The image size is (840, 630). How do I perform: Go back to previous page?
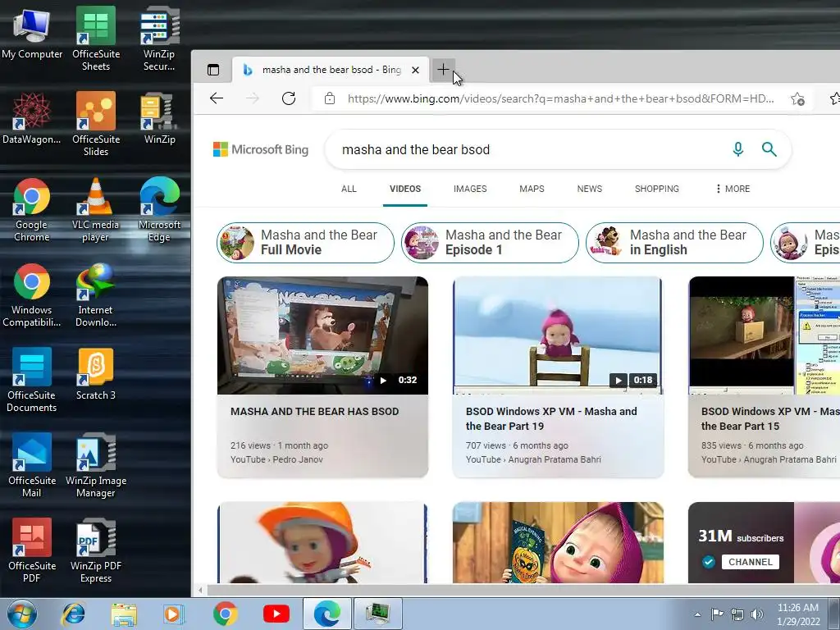tap(217, 98)
